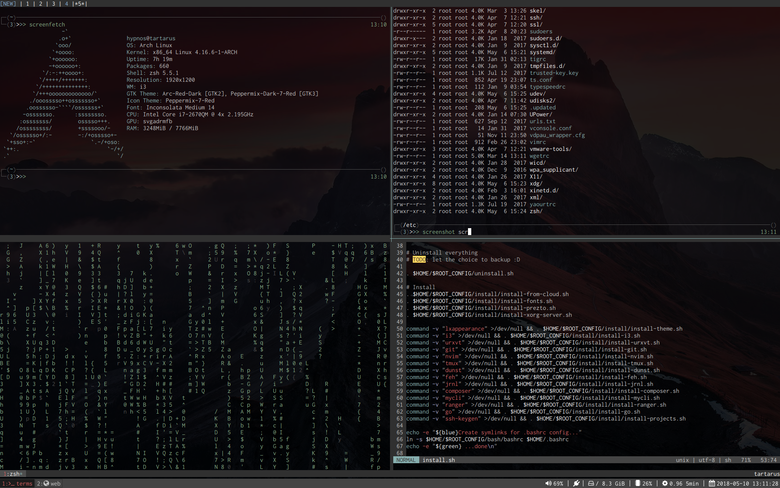Click the calendar icon beside the date
This screenshot has width=780, height=488.
tap(712, 484)
